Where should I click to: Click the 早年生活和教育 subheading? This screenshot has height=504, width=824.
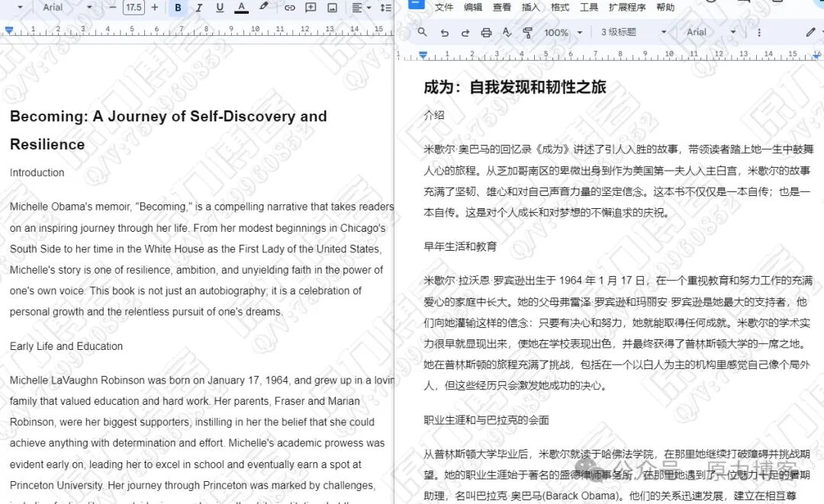[x=460, y=247]
